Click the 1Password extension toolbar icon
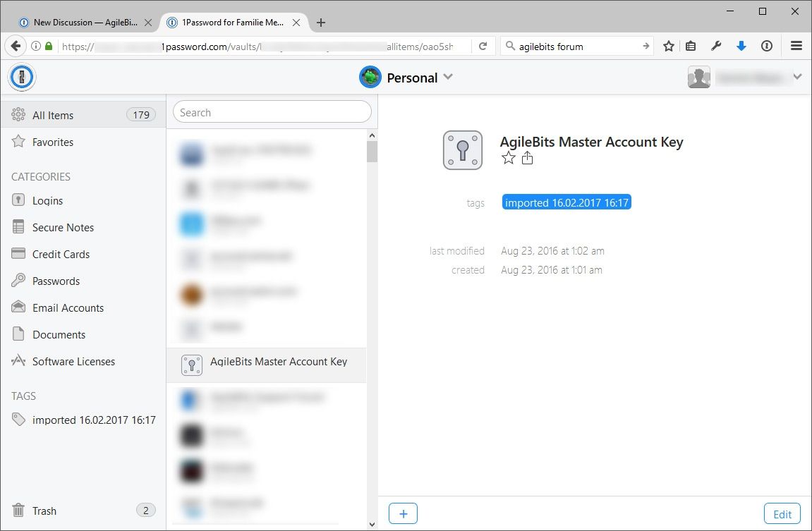 click(x=766, y=46)
